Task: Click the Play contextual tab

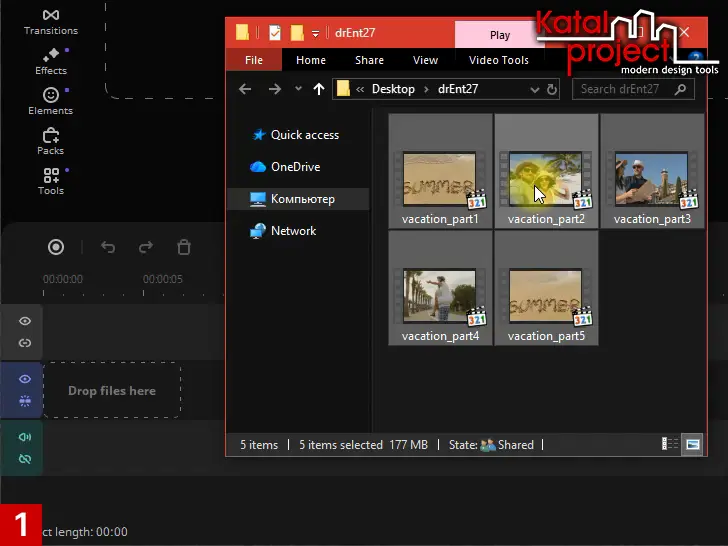Action: (500, 35)
